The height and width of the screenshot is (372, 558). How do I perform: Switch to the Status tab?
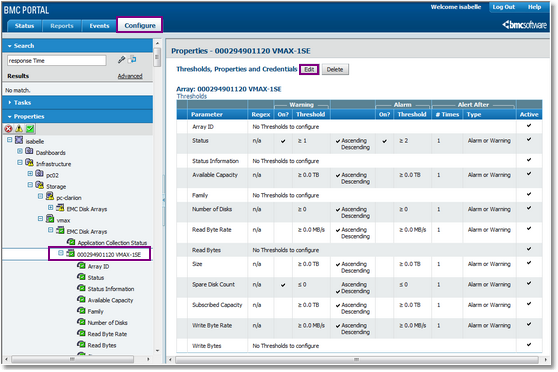click(x=24, y=26)
